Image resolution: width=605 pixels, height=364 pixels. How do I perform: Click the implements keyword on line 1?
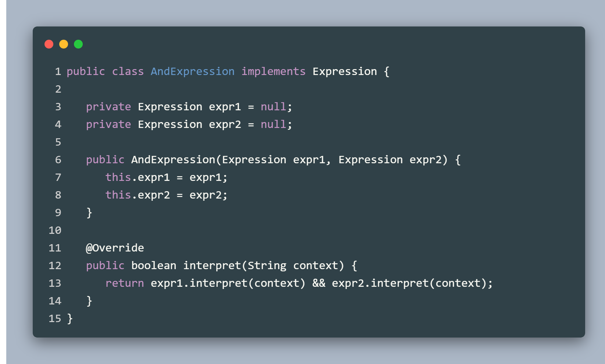click(x=273, y=71)
